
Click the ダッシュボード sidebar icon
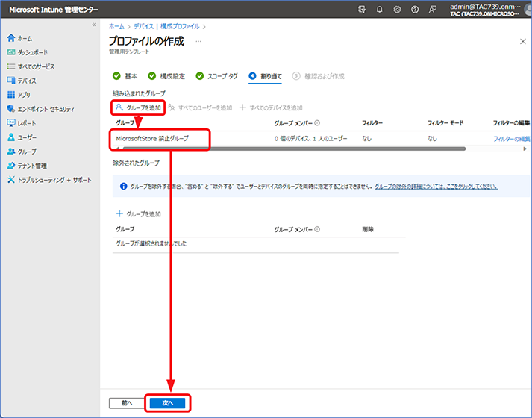click(11, 52)
